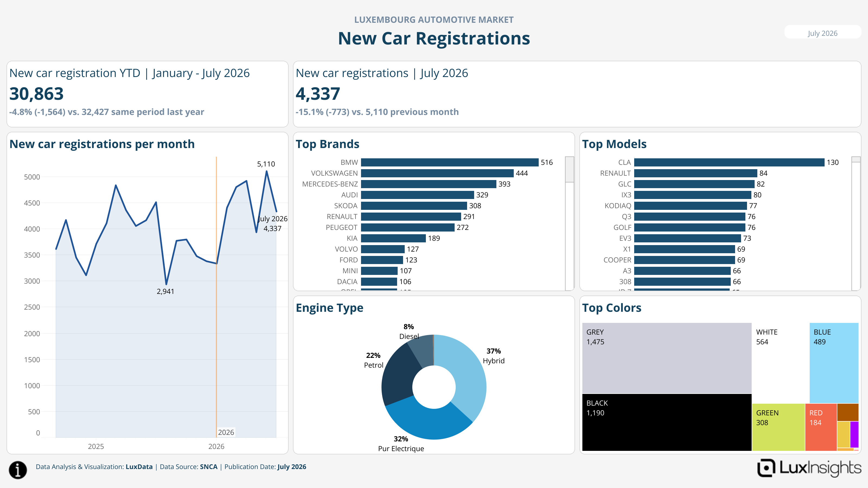
Task: Click the BLUE treemap tile
Action: pos(834,363)
